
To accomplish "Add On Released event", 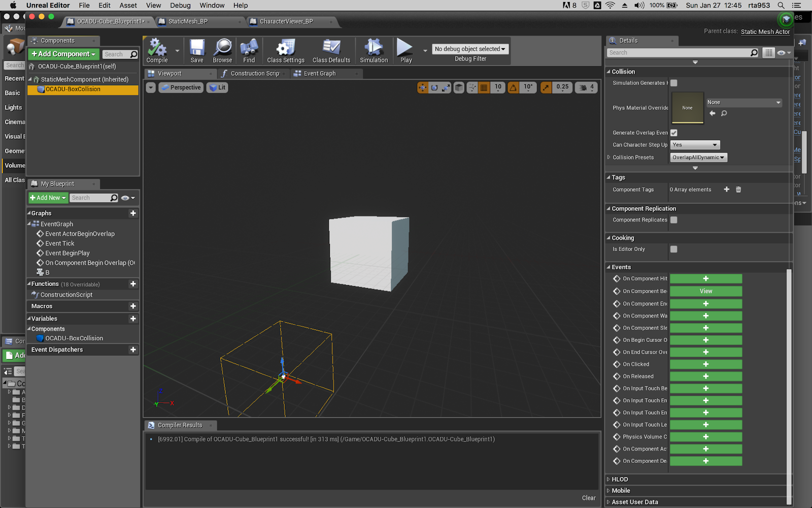I will 705,376.
